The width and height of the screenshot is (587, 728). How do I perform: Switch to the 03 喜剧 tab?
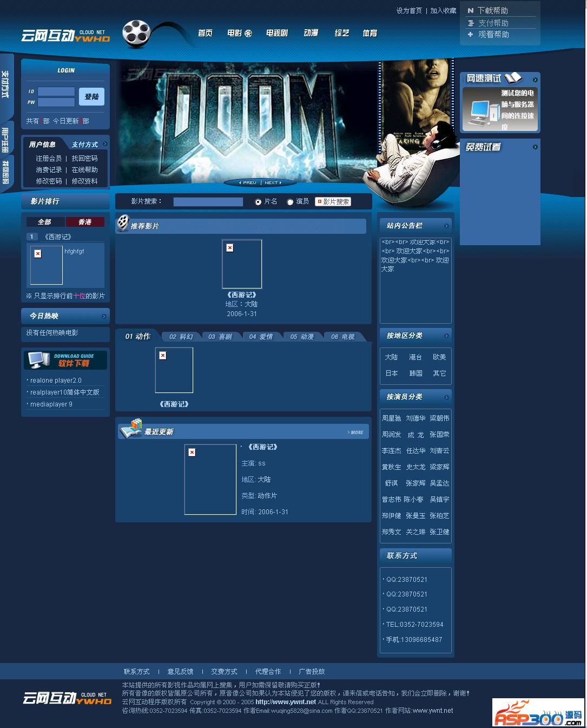[220, 337]
